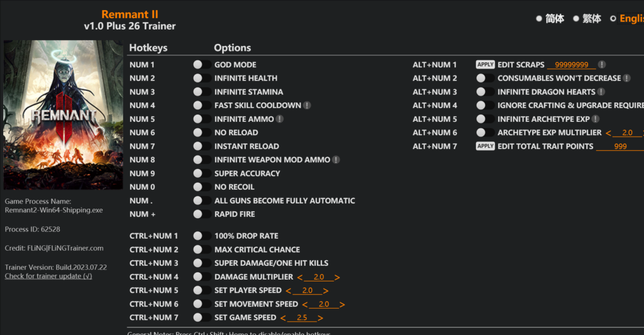Click info icon next to Consumables Won't Decrease

[x=626, y=79]
